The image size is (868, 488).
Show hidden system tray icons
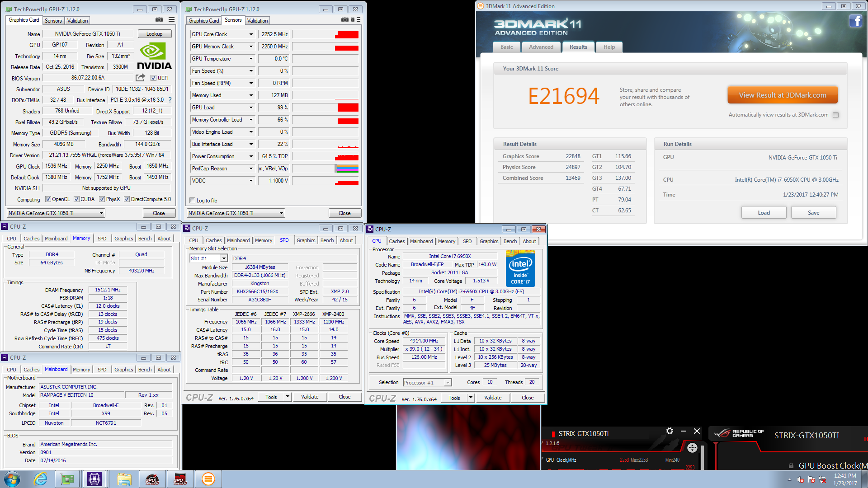(789, 479)
